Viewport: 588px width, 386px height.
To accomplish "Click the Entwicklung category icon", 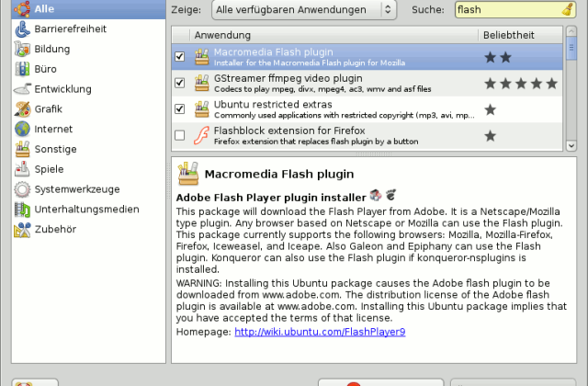I will pos(22,89).
